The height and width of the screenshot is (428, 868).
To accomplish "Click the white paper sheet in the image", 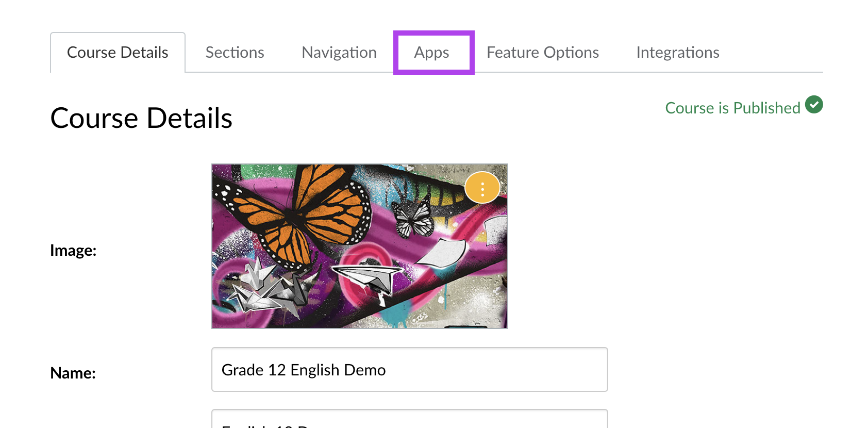I will tap(442, 253).
